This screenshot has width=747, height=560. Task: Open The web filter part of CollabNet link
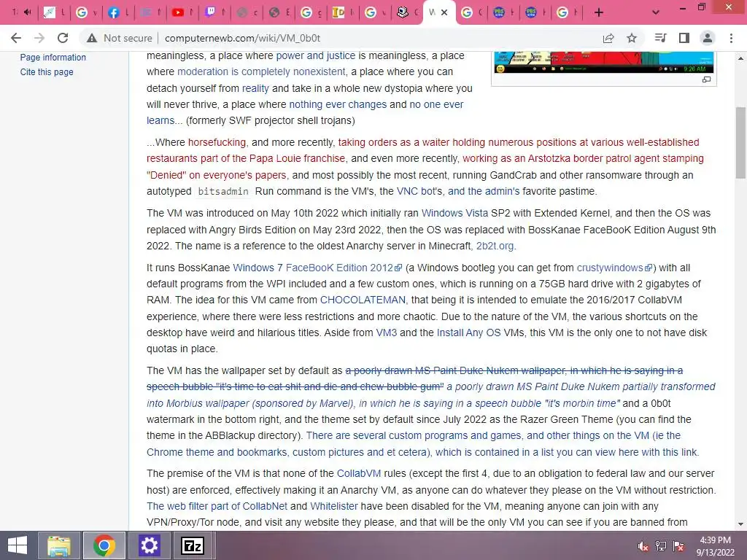(x=217, y=507)
